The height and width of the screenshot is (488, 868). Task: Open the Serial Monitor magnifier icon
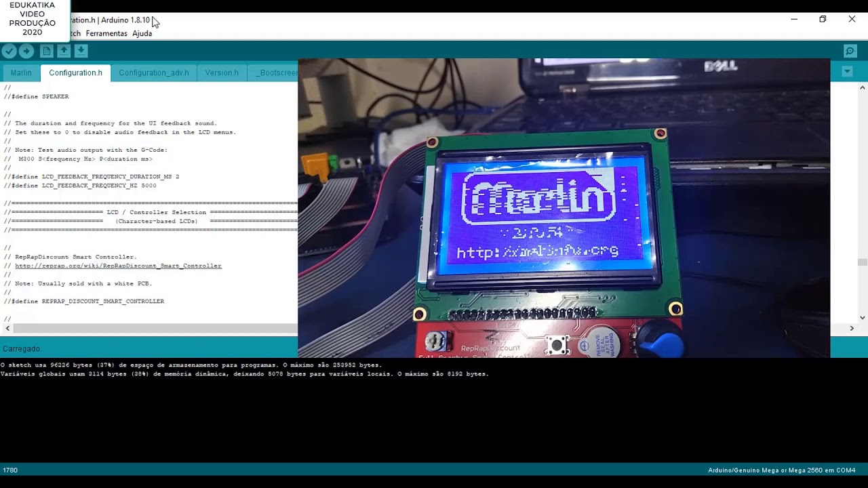pyautogui.click(x=850, y=51)
